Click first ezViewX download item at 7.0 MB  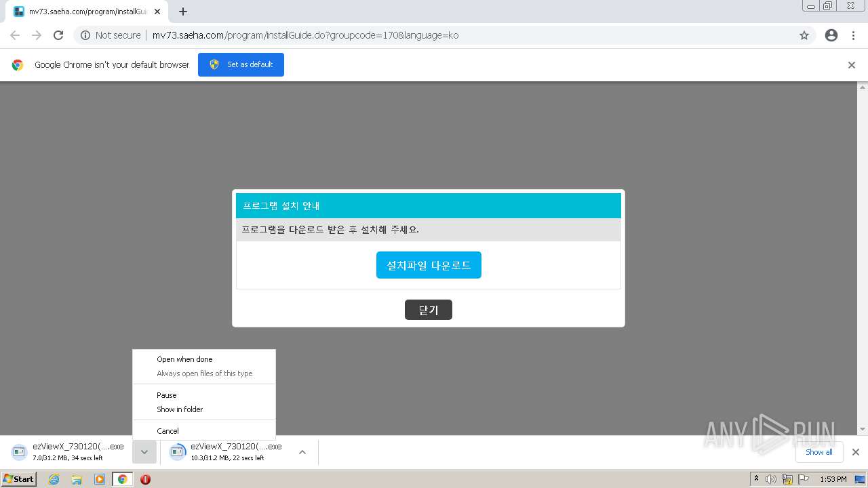click(x=68, y=452)
